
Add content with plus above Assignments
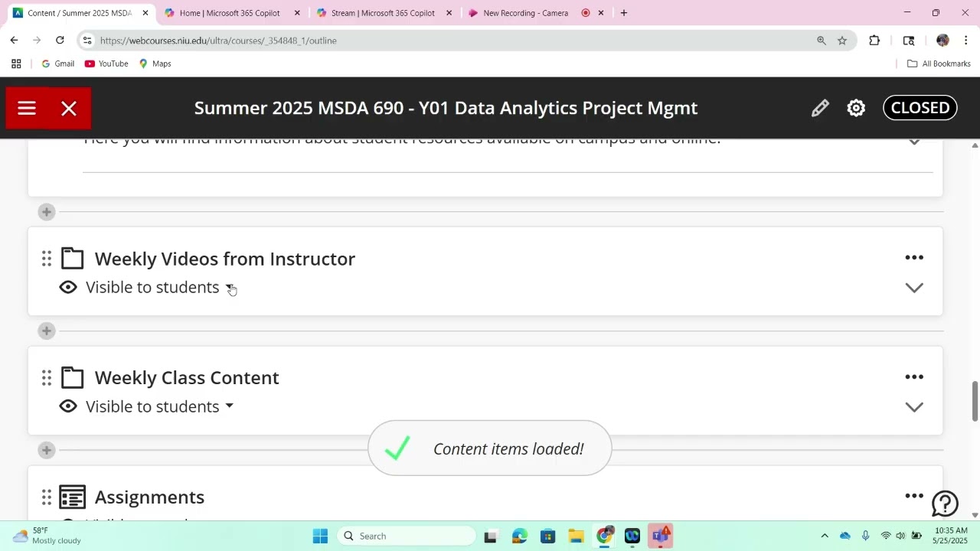click(x=47, y=450)
